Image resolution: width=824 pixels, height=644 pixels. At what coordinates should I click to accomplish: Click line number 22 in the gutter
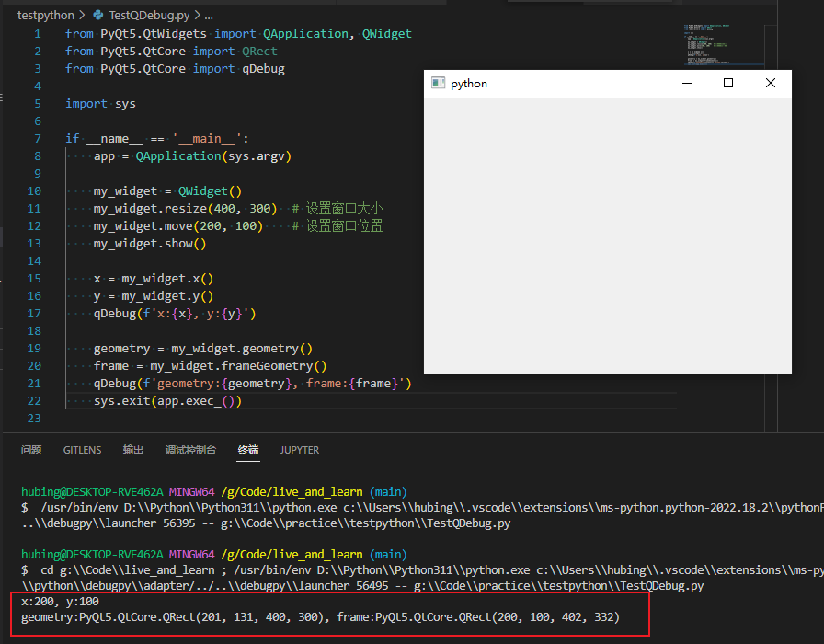tap(34, 401)
